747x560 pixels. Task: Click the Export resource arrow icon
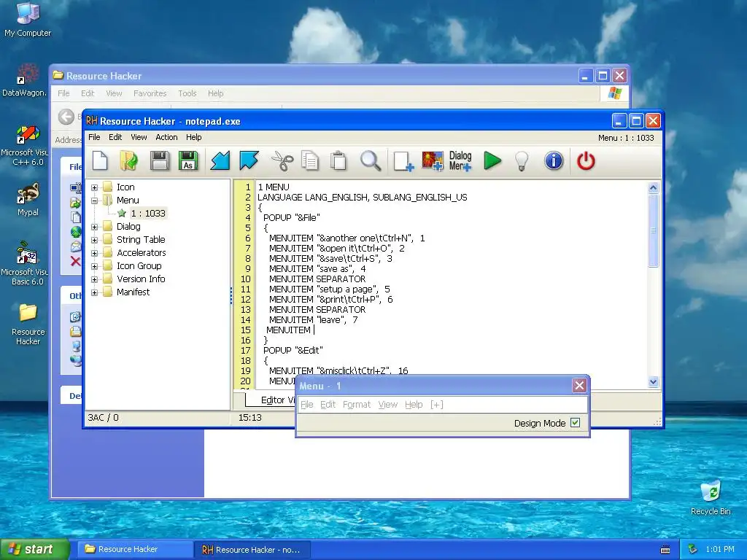coord(249,161)
